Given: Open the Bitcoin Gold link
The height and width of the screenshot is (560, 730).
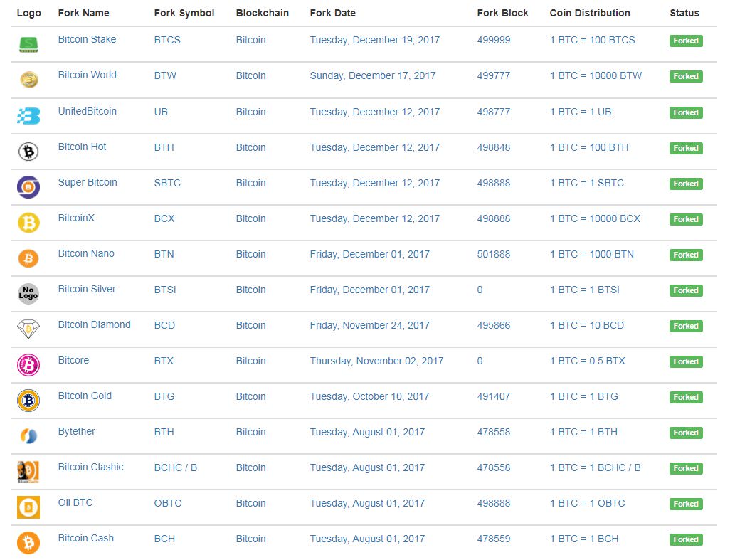Looking at the screenshot, I should pyautogui.click(x=85, y=396).
